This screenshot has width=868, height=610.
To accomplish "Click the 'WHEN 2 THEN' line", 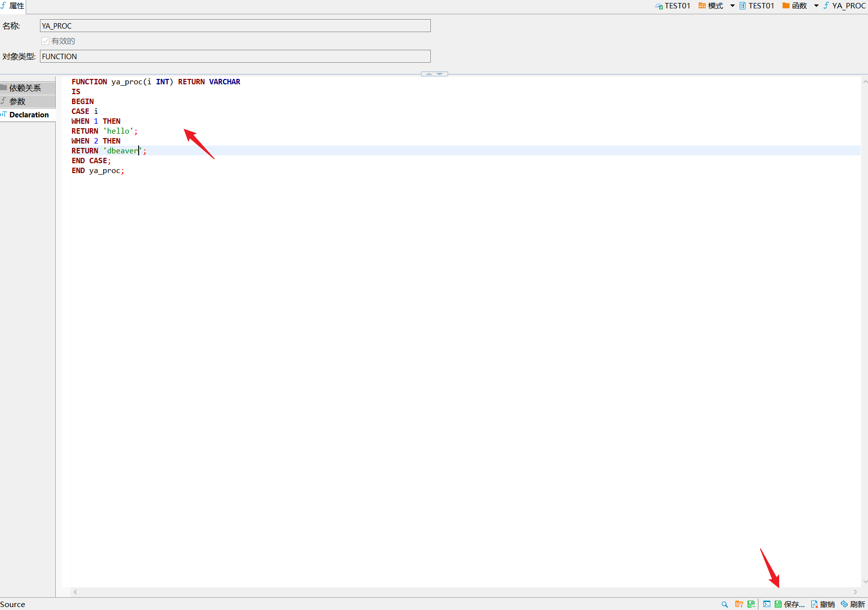I will click(96, 141).
